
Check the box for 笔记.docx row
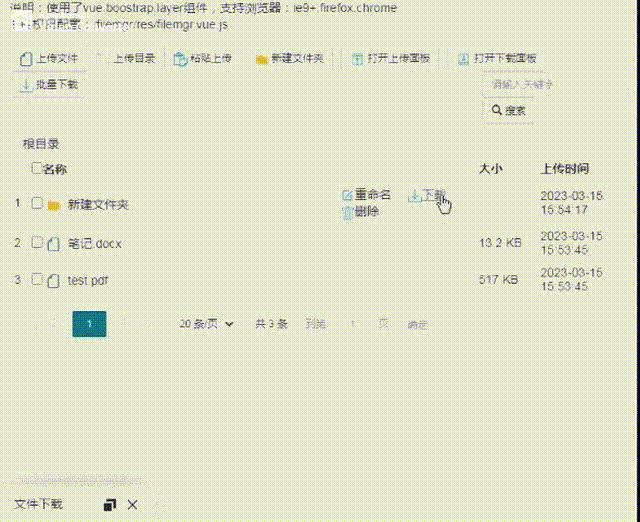coord(37,242)
